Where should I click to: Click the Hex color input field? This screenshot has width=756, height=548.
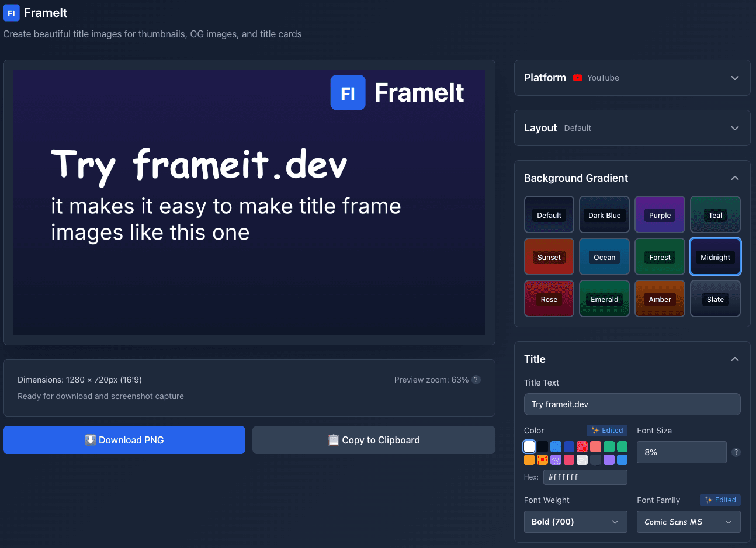click(585, 477)
